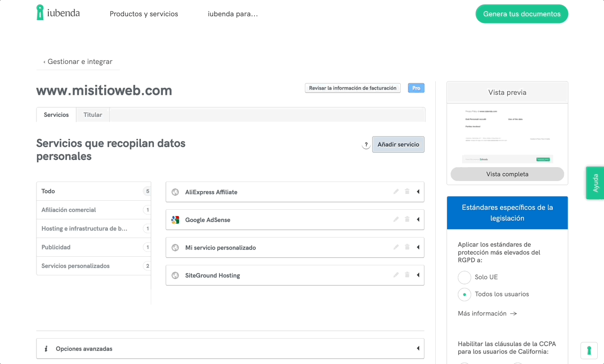The width and height of the screenshot is (604, 364).
Task: Click the Añadir servicio button
Action: point(398,145)
